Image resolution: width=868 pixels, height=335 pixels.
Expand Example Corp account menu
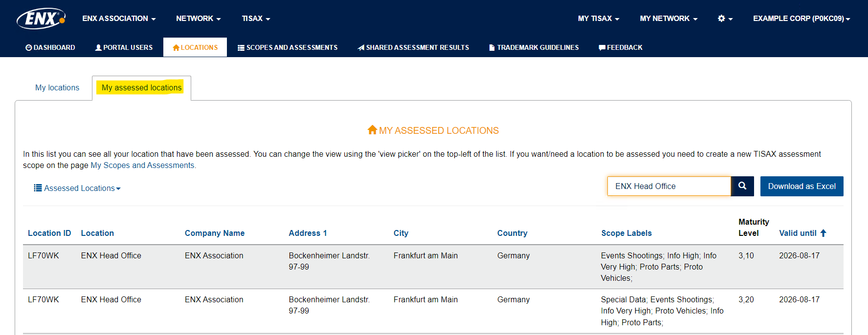coord(801,19)
